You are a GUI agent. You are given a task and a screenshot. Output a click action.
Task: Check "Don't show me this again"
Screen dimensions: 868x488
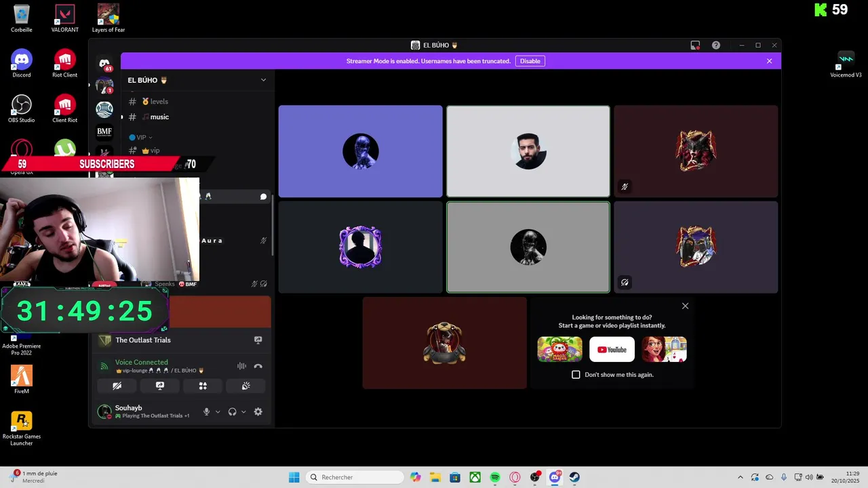pos(576,375)
